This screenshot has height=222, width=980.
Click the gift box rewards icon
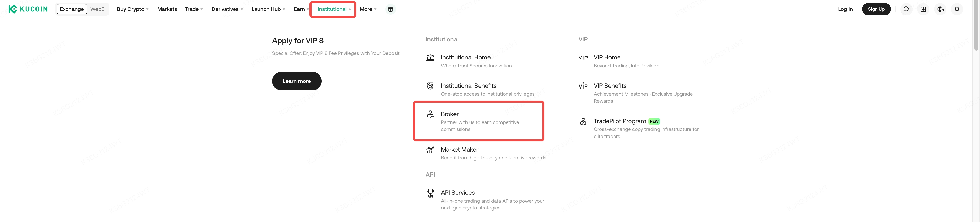(390, 9)
